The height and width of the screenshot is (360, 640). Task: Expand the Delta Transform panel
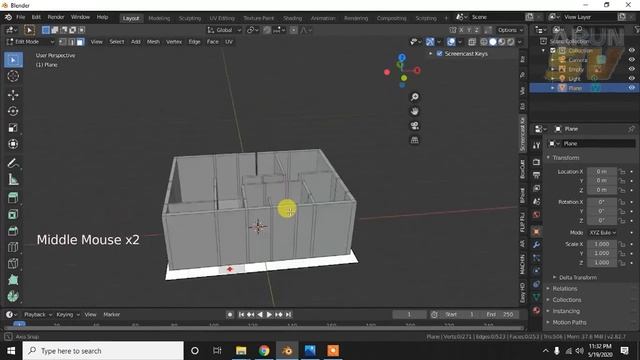coord(577,278)
